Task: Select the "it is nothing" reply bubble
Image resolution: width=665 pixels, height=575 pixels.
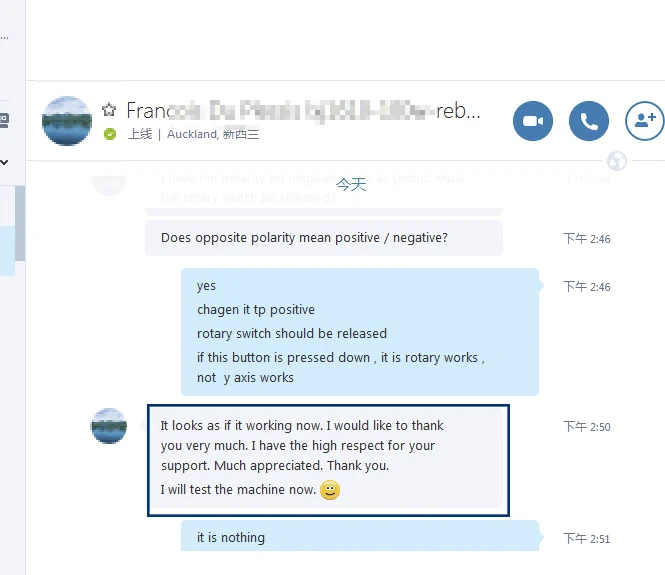Action: 360,536
